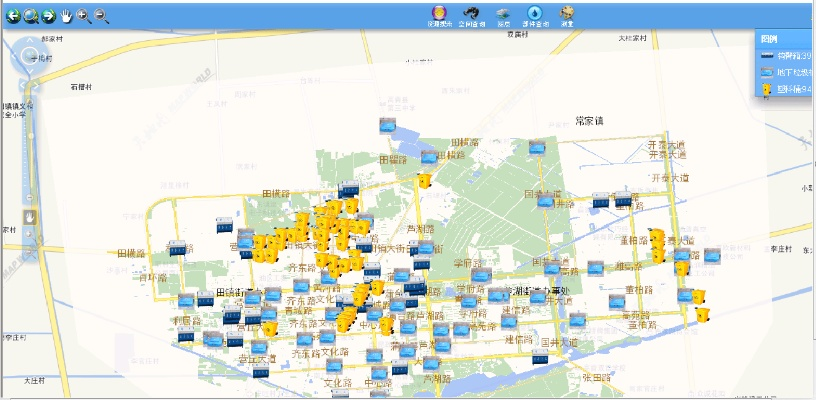
Task: Click the hand button on zoom bar
Action: (31, 216)
